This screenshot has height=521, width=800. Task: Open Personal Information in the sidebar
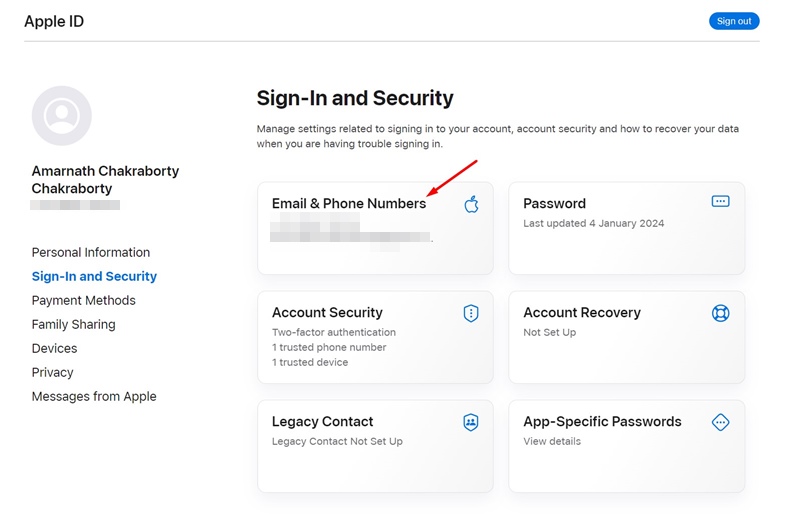tap(91, 253)
